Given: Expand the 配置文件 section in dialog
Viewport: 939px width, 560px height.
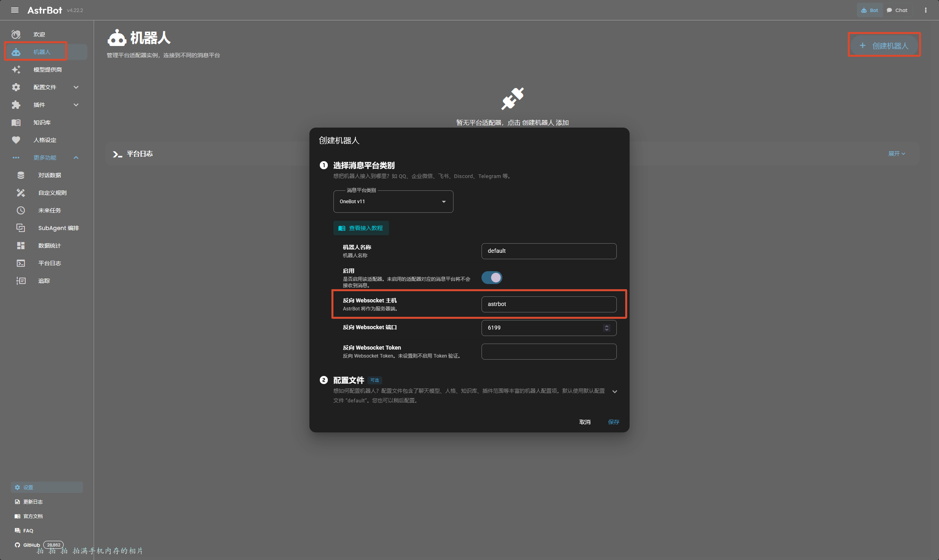Looking at the screenshot, I should [614, 392].
